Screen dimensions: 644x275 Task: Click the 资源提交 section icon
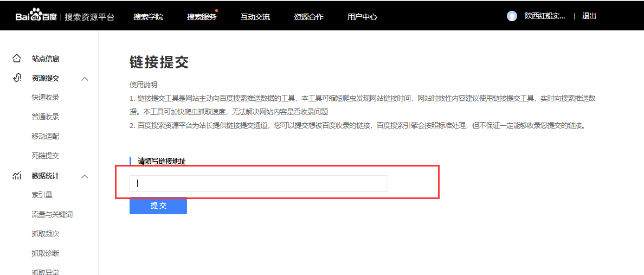click(16, 78)
